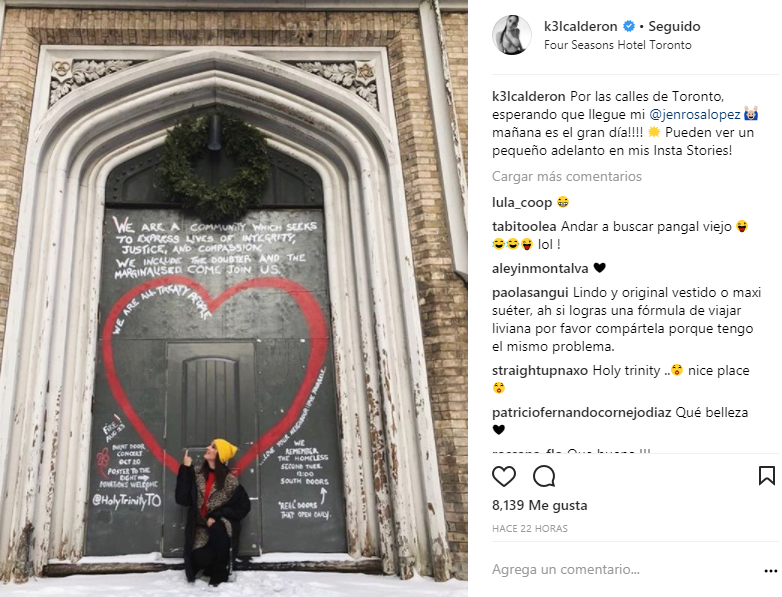Visit tabitoolea's profile from comment
Viewport: 782px width, 597px height.
[524, 226]
